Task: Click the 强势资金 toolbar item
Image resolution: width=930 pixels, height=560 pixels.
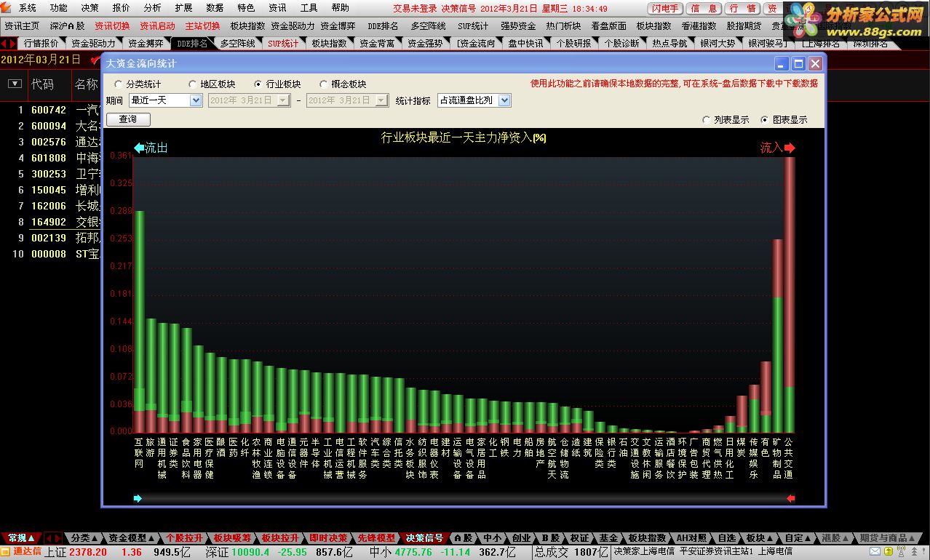Action: click(x=518, y=25)
